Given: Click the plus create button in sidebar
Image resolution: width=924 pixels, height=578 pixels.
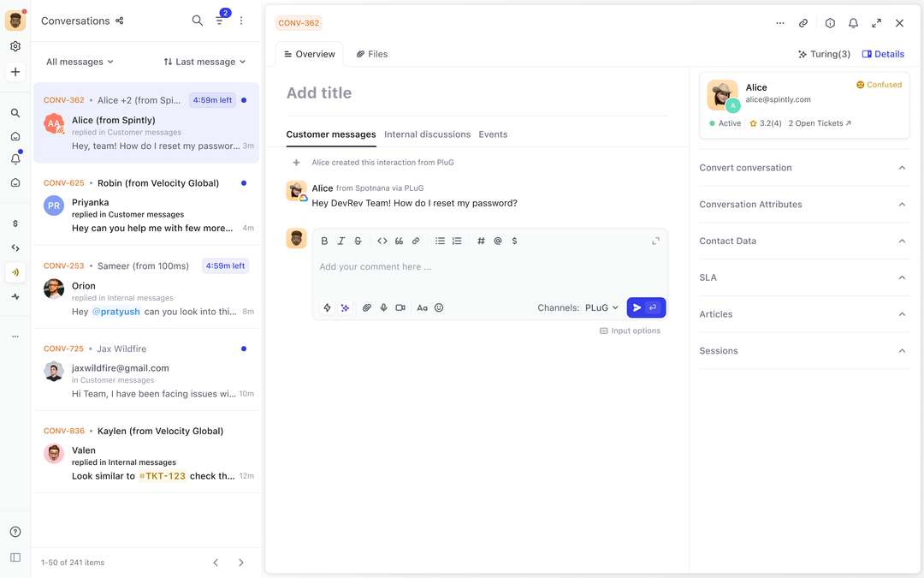Looking at the screenshot, I should tap(15, 72).
